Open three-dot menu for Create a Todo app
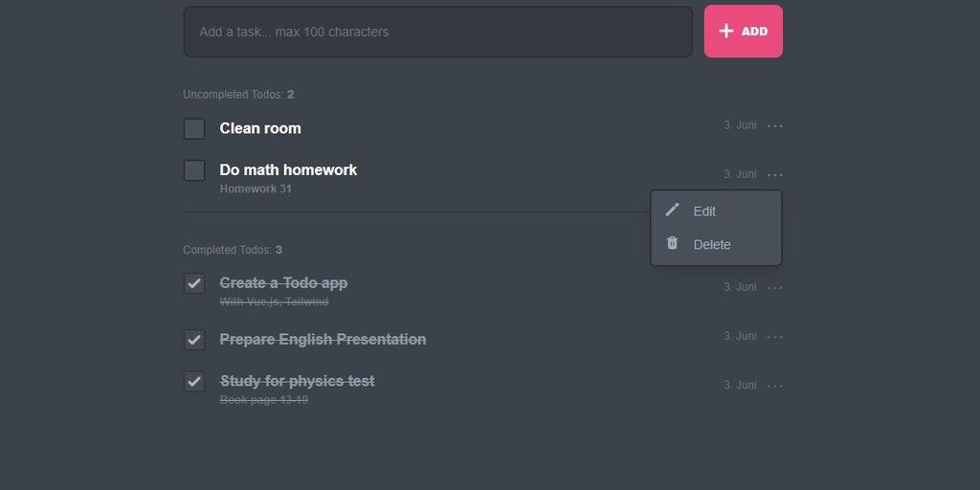This screenshot has height=490, width=980. 775,288
